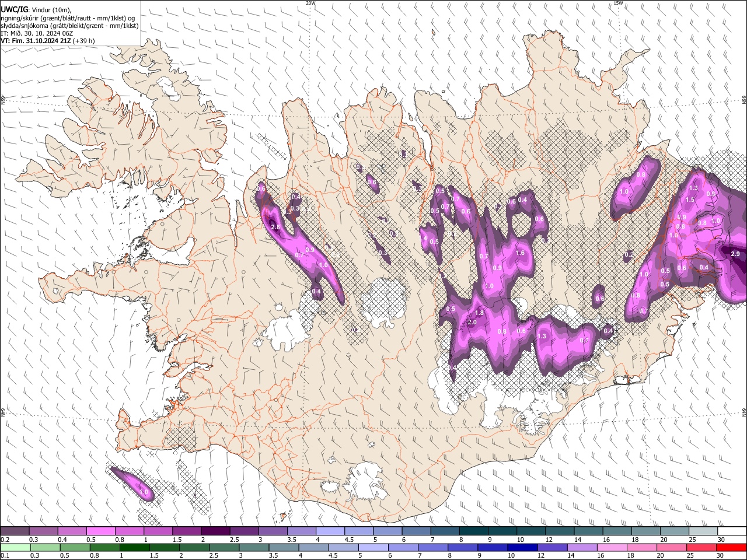Click the 1.6 precipitation value on the map
The height and width of the screenshot is (560, 747).
521,253
